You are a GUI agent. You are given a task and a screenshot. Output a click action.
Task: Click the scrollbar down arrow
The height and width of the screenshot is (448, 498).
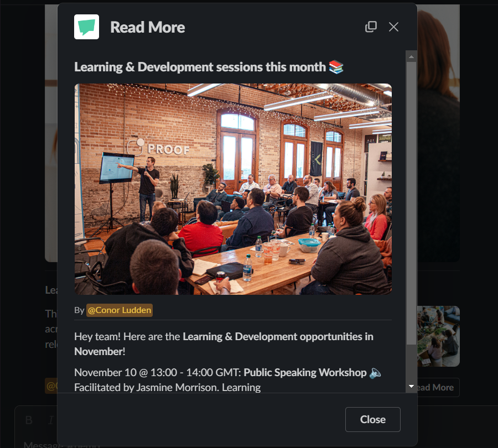pos(411,387)
